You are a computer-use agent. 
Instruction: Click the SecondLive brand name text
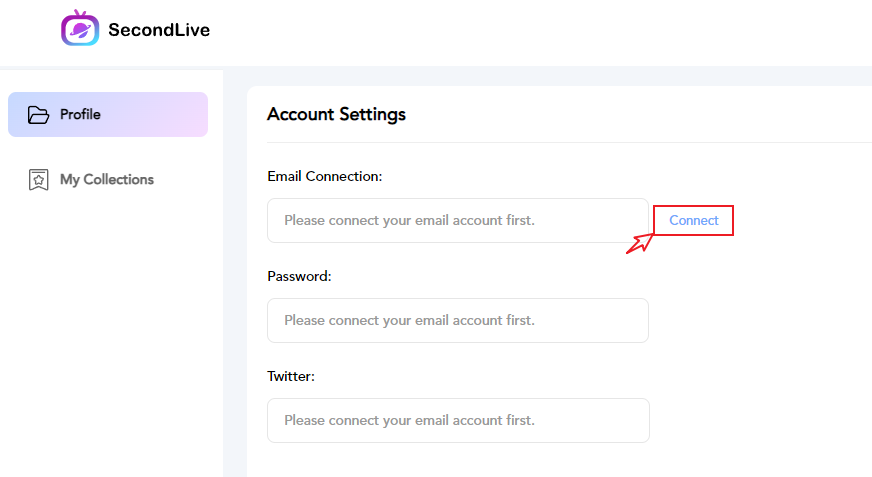159,30
